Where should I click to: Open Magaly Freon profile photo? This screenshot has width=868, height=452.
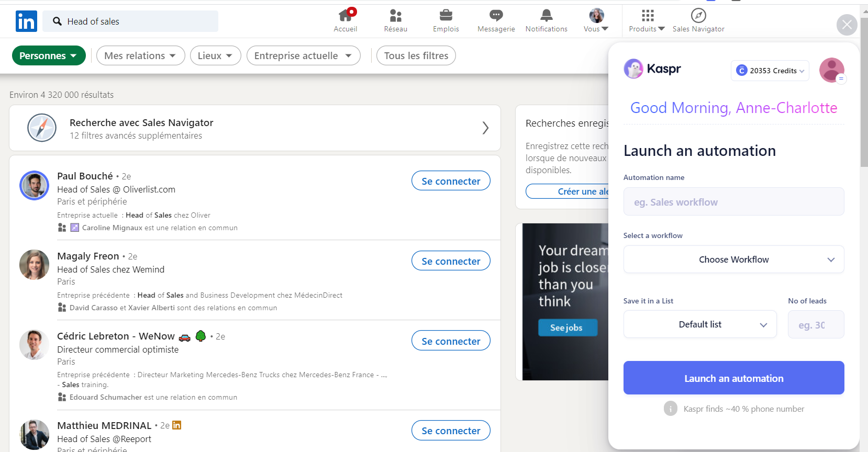click(x=35, y=265)
